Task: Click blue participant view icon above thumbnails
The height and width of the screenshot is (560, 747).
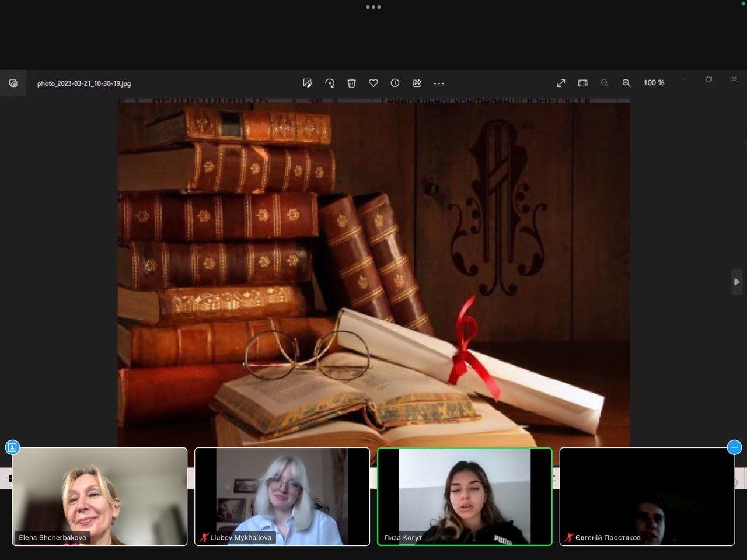Action: pyautogui.click(x=12, y=447)
